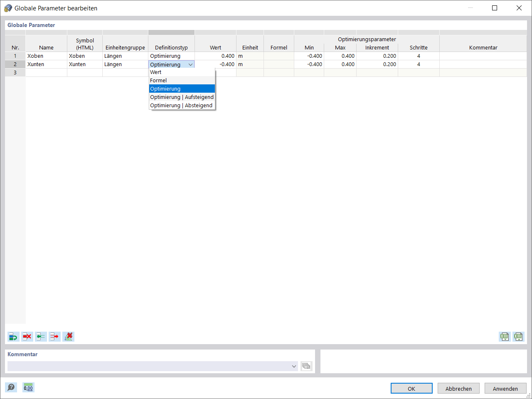Viewport: 532px width, 399px height.
Task: Click the Definitionstyp column header
Action: coord(171,44)
